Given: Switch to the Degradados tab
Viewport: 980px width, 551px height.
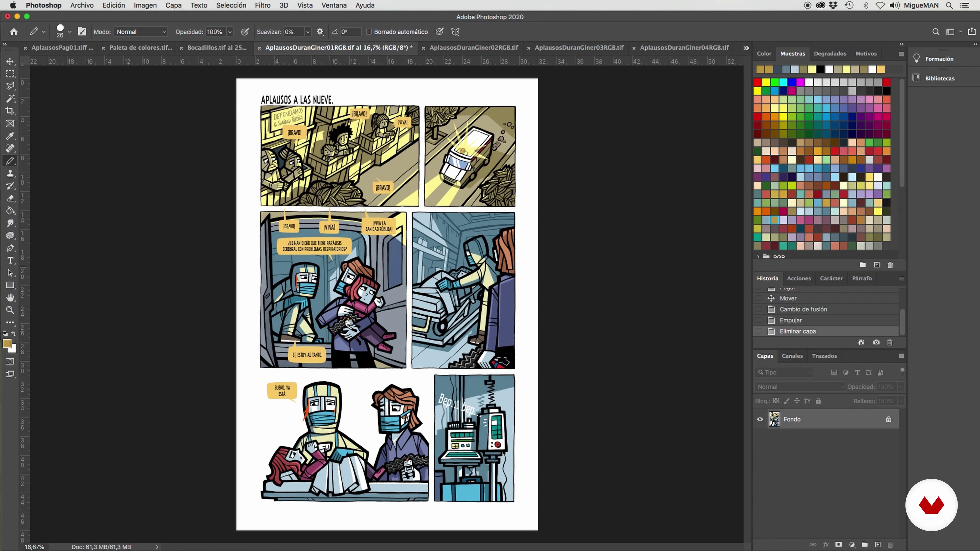Looking at the screenshot, I should tap(830, 54).
